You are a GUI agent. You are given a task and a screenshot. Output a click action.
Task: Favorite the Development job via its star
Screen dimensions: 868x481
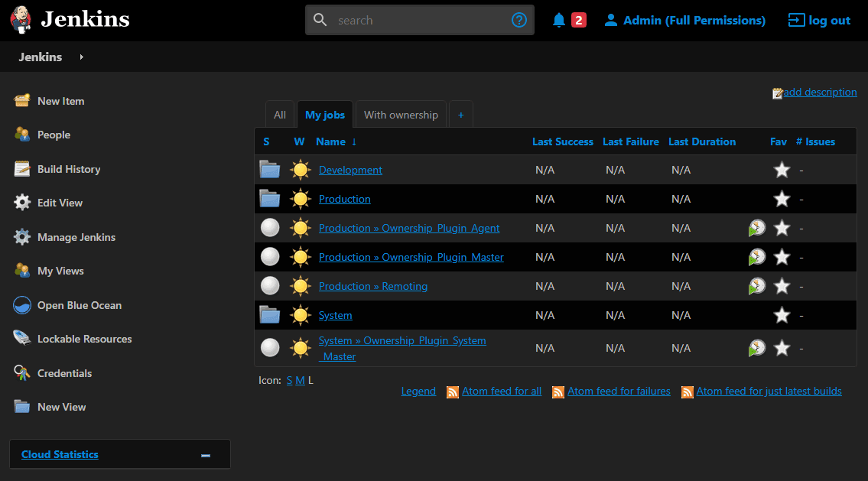pyautogui.click(x=782, y=170)
